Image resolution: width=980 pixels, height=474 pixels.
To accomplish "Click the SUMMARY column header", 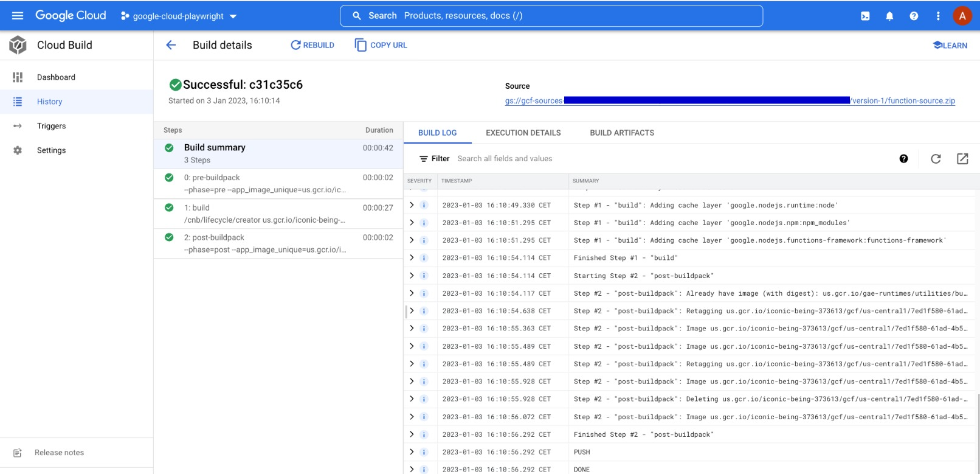I will tap(585, 181).
